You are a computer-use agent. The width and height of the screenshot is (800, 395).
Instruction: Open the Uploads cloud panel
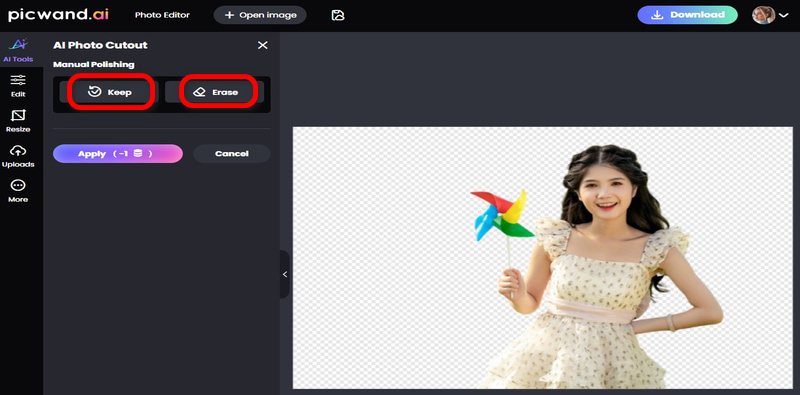click(x=18, y=156)
